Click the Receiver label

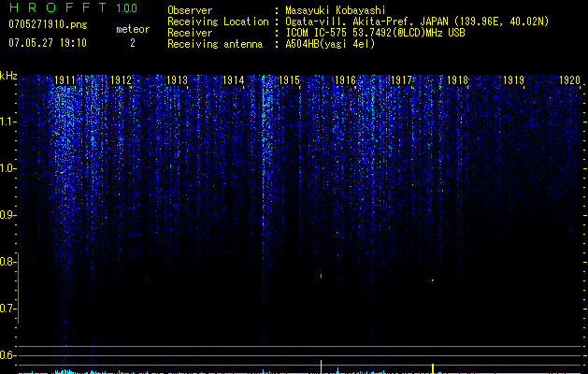(x=190, y=33)
